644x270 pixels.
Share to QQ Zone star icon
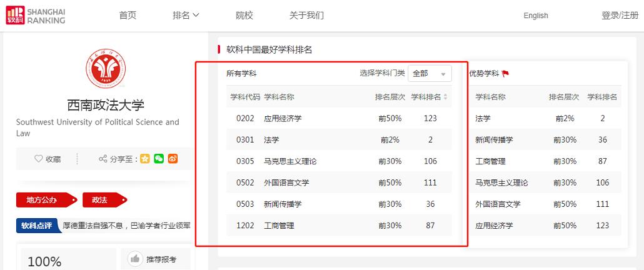144,158
